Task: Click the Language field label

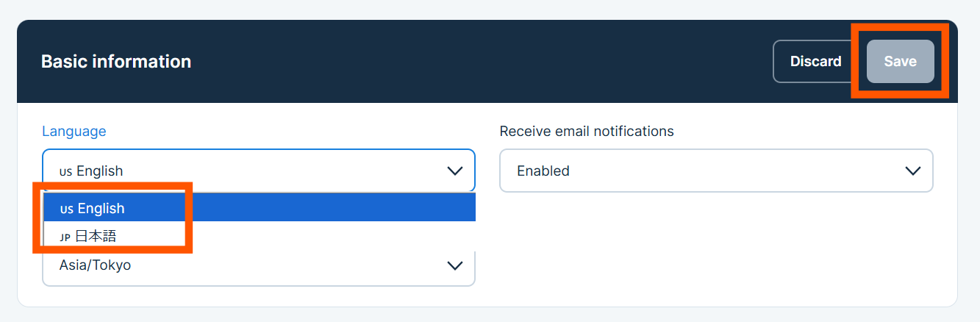Action: coord(74,132)
